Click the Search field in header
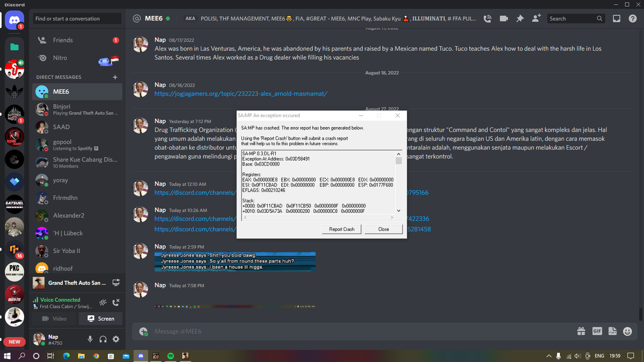 point(576,19)
